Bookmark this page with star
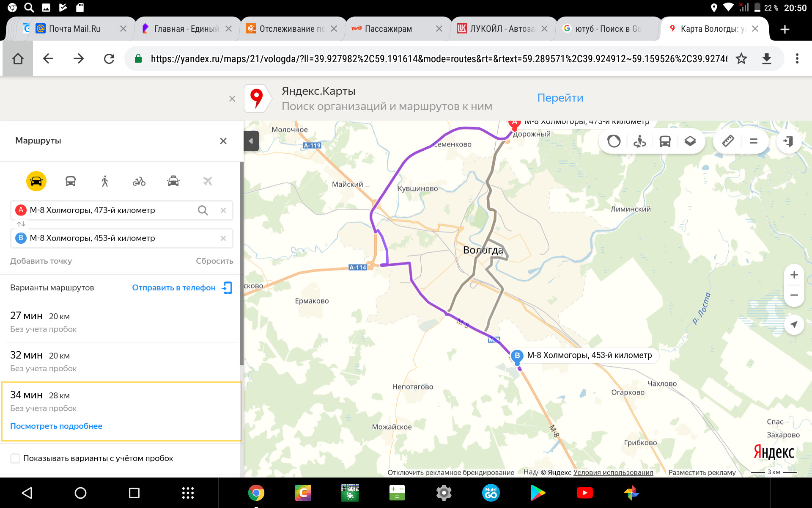The width and height of the screenshot is (812, 508). [741, 58]
